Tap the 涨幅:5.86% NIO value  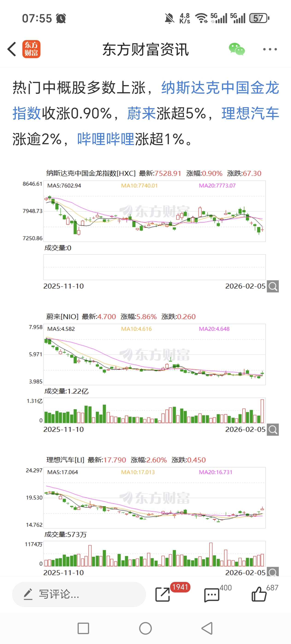[x=139, y=316]
